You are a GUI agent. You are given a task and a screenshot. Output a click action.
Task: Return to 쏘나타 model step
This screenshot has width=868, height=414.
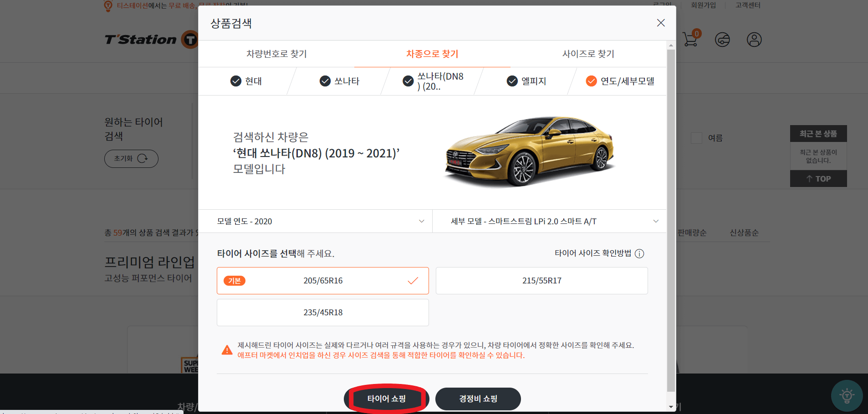pos(340,81)
